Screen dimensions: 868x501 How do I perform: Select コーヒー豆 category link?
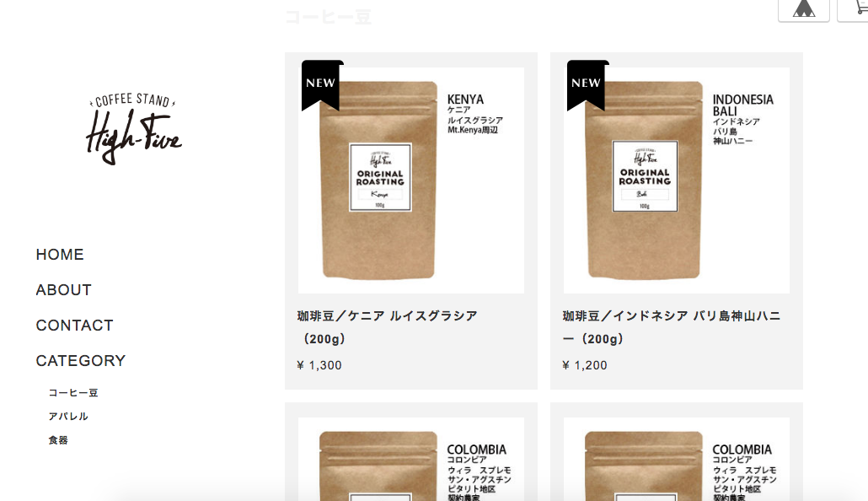click(73, 392)
